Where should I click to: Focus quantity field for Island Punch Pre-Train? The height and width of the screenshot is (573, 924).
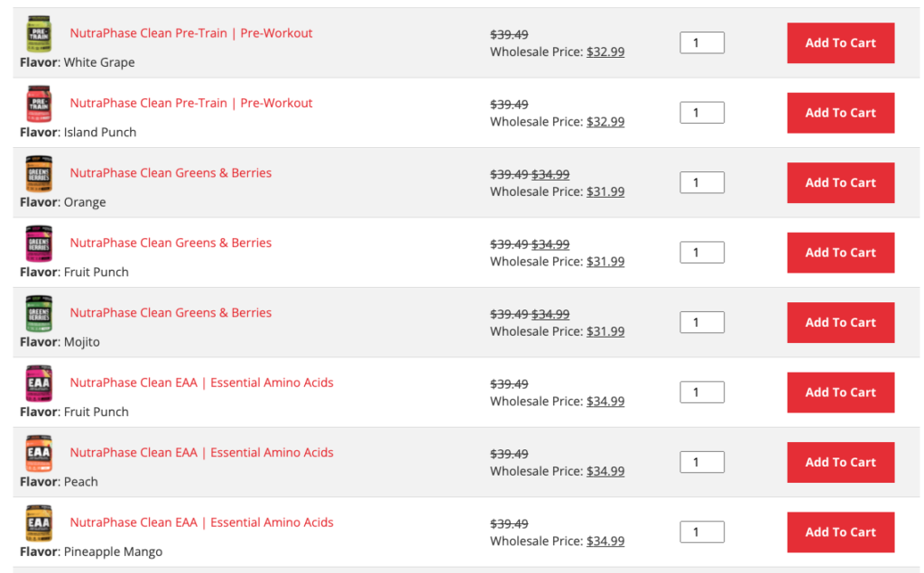point(702,113)
